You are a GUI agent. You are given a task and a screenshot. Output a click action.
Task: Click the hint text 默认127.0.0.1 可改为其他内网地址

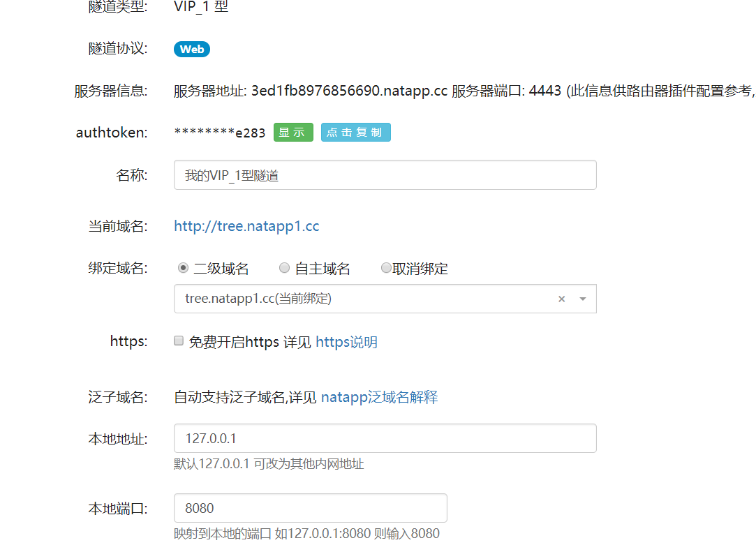click(269, 464)
